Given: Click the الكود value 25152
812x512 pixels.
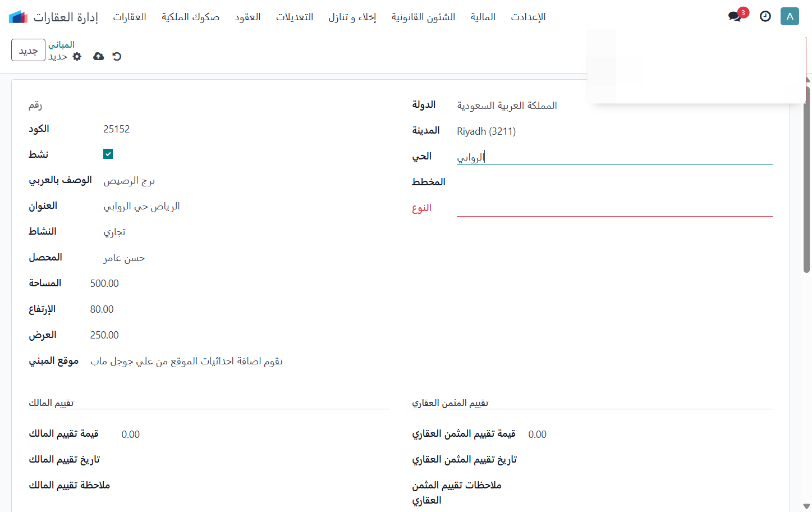Looking at the screenshot, I should [x=117, y=129].
